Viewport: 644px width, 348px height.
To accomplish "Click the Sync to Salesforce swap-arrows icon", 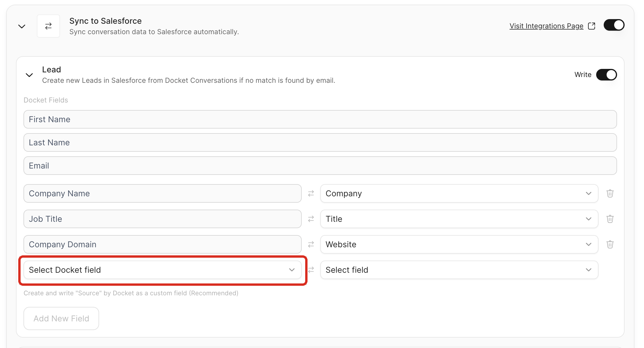I will pyautogui.click(x=48, y=26).
